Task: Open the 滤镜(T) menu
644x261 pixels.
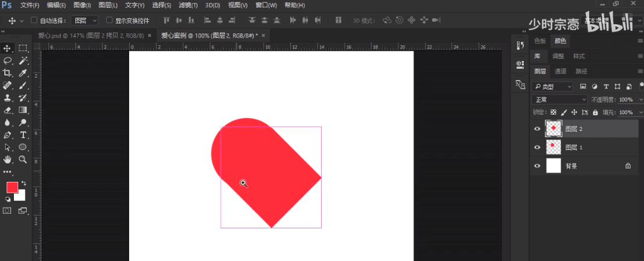Action: point(188,5)
